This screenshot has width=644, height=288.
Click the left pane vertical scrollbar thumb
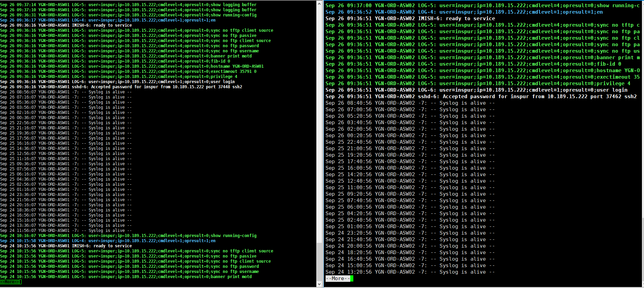[x=319, y=262]
